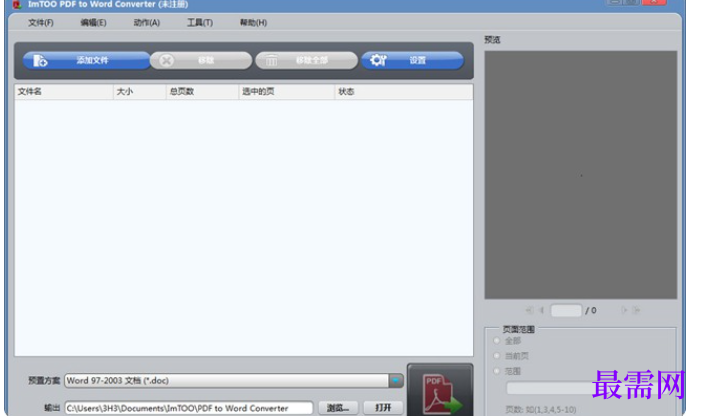The image size is (704, 416).
Task: Click the 大小 column header
Action: coord(139,92)
